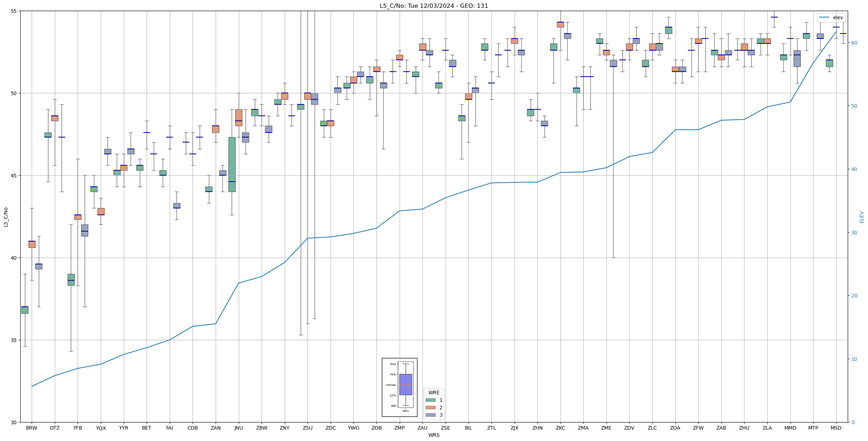Click the JNU x-axis station label
Viewport: 868px width, 441px height.
coord(238,428)
